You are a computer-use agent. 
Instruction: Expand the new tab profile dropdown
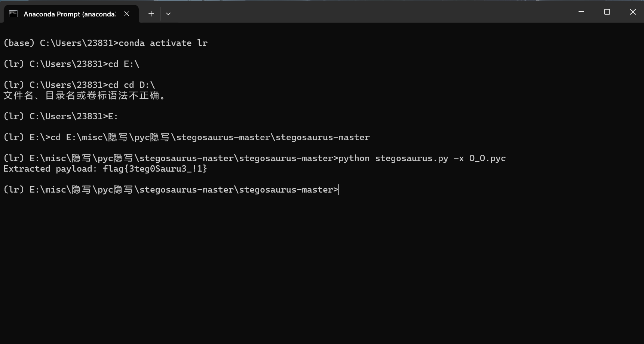pyautogui.click(x=168, y=14)
